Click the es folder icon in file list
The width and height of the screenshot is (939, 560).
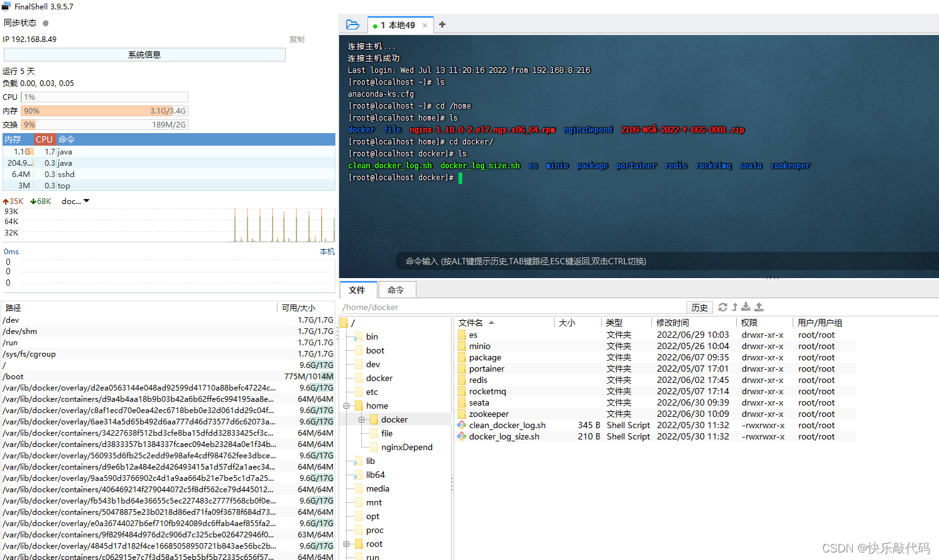[x=462, y=335]
